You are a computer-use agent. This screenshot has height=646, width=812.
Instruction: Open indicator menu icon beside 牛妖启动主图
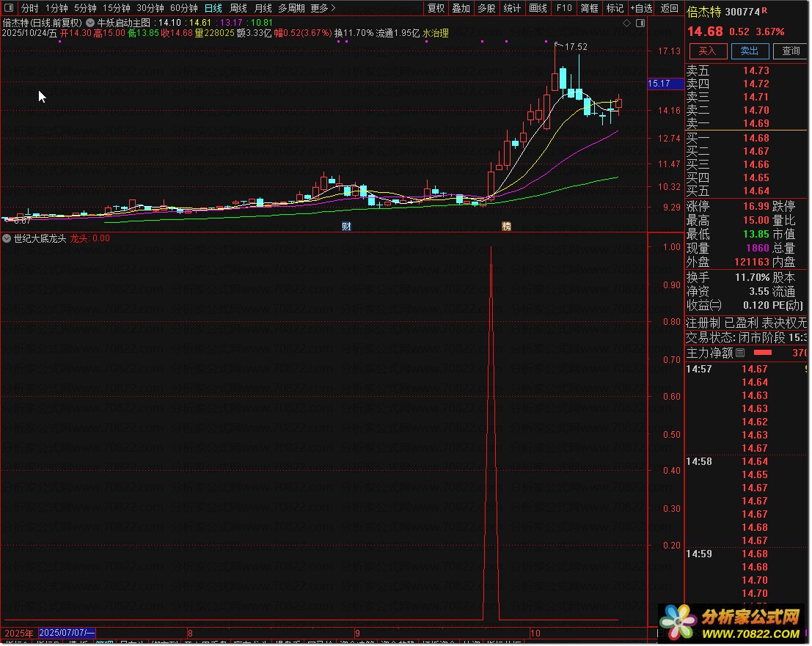(x=91, y=23)
